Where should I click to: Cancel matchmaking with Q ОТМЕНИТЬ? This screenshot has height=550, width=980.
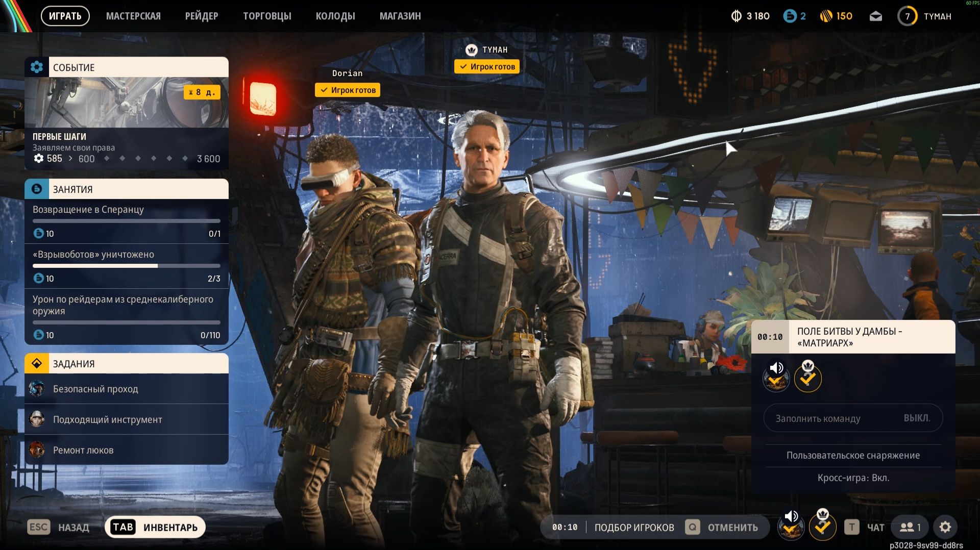pos(721,527)
